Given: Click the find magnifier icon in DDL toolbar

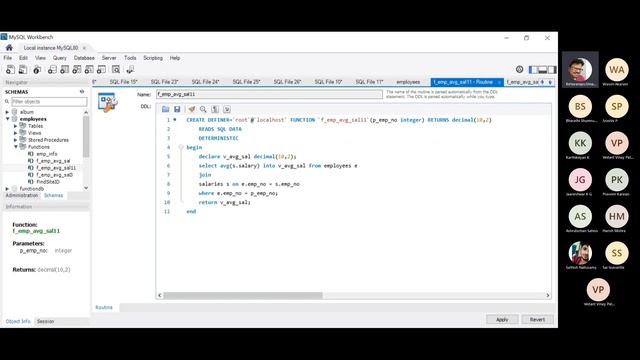Looking at the screenshot, I should click(x=203, y=109).
